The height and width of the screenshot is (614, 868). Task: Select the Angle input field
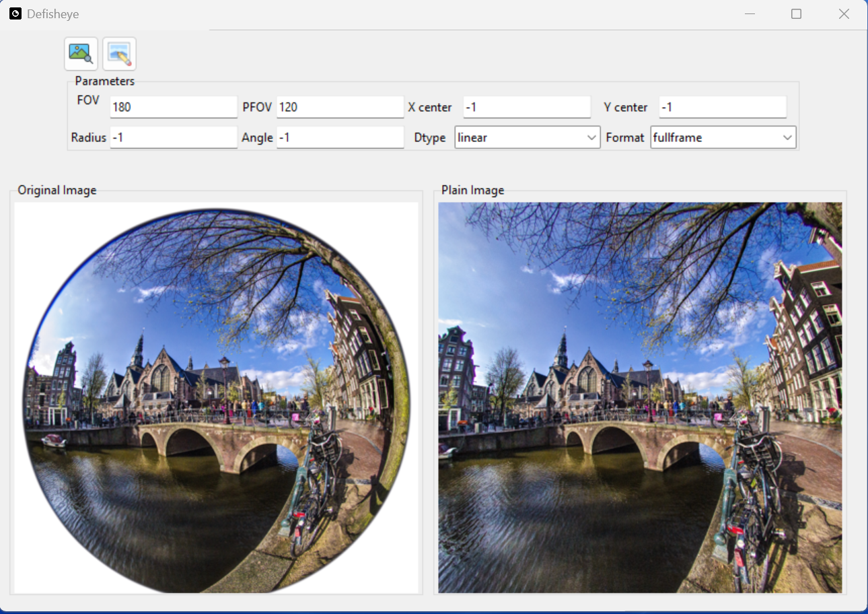click(x=340, y=137)
